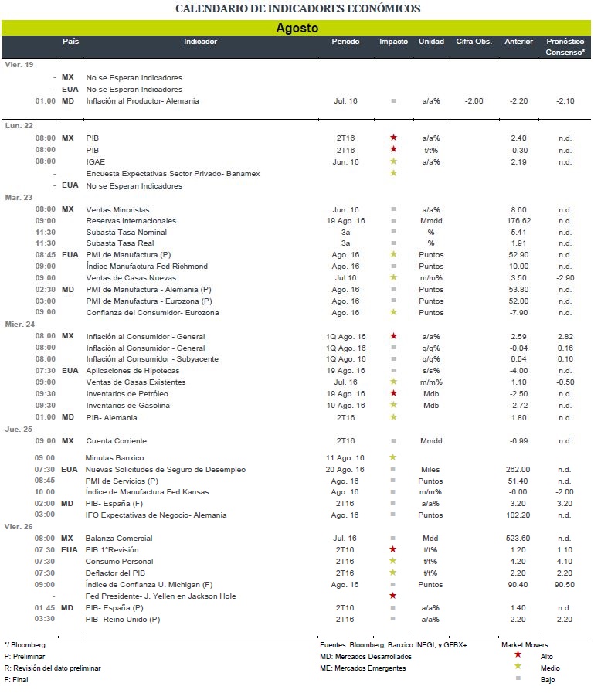The width and height of the screenshot is (601, 700).
Task: Click the red star for Yellen en Jackson Hole
Action: [x=392, y=596]
